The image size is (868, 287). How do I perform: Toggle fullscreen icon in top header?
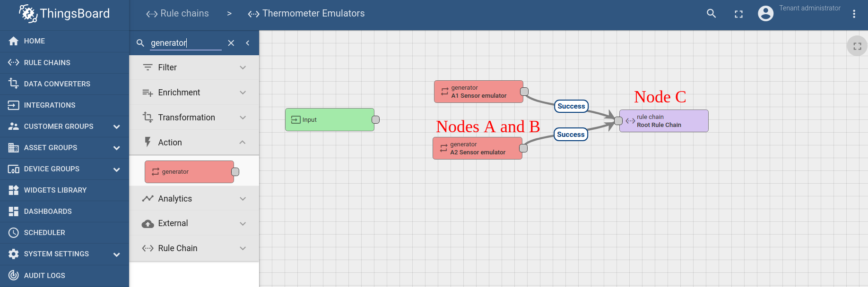738,14
